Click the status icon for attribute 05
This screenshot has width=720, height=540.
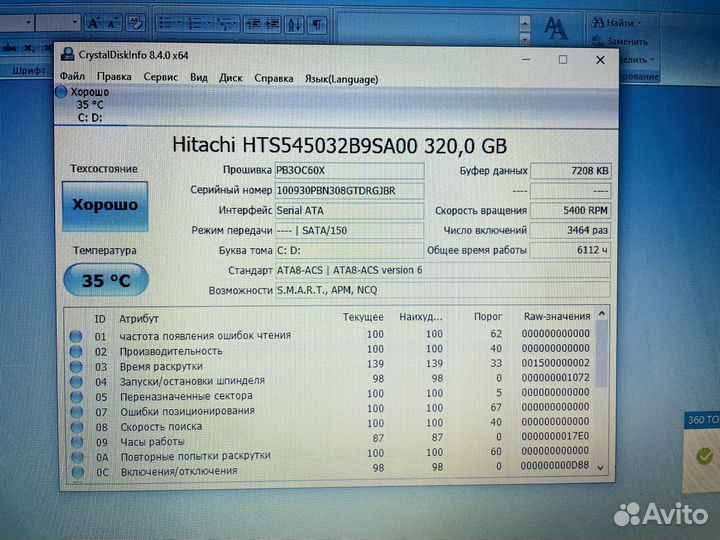coord(77,397)
